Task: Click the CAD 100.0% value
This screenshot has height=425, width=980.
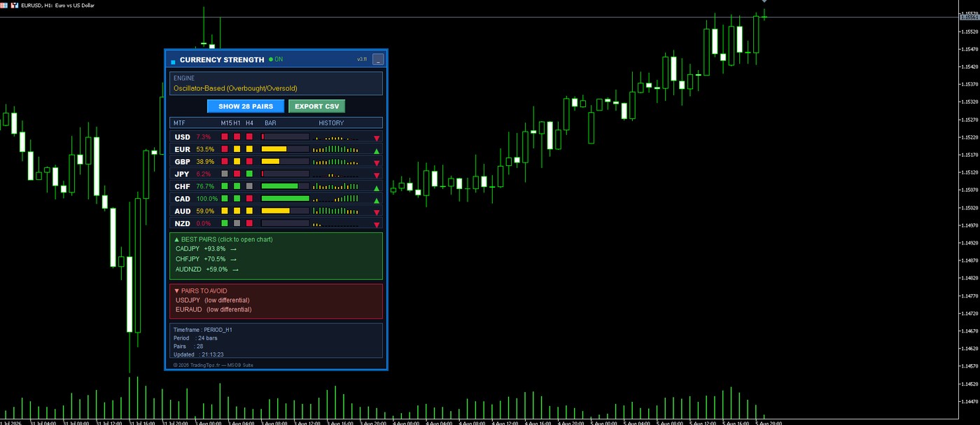Action: coord(207,199)
